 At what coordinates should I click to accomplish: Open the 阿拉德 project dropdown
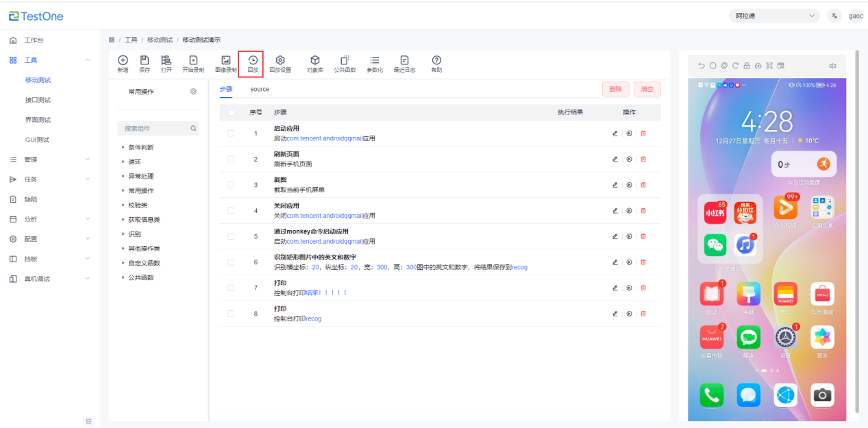(775, 16)
